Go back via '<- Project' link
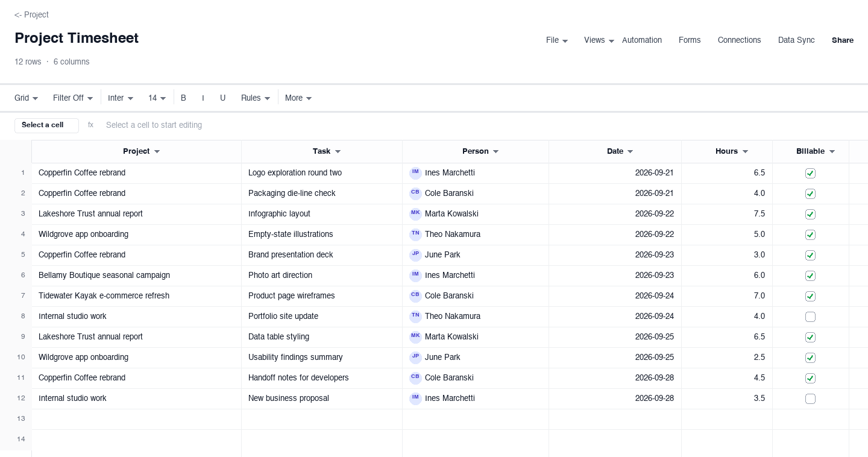Screen dimensions: 868x457 [x=31, y=14]
